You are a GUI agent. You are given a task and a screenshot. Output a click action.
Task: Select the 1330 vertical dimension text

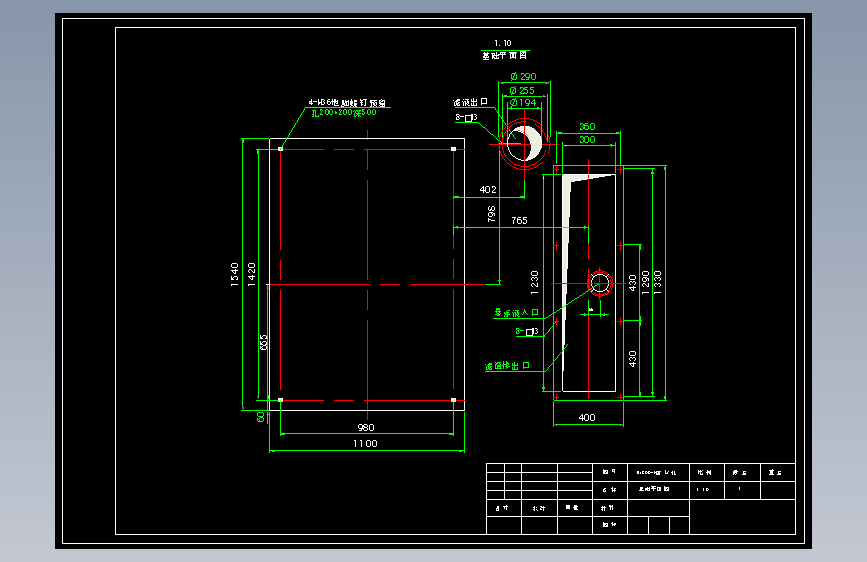pyautogui.click(x=657, y=282)
